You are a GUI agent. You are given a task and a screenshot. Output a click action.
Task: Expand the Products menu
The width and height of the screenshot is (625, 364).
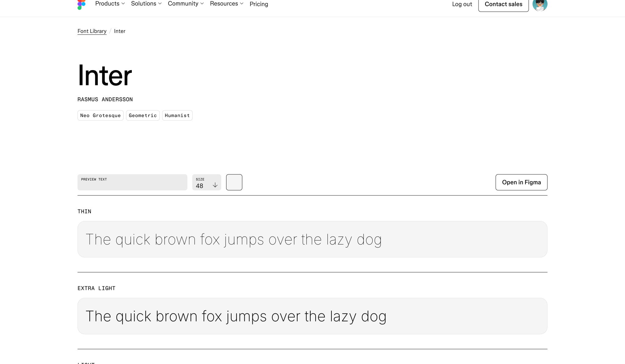[110, 4]
